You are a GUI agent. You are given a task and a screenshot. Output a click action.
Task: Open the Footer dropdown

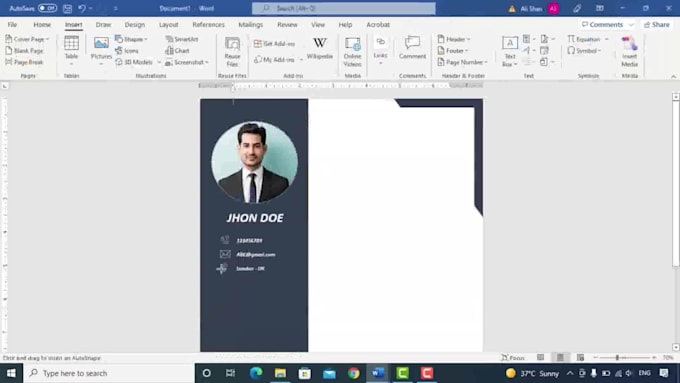[x=453, y=51]
